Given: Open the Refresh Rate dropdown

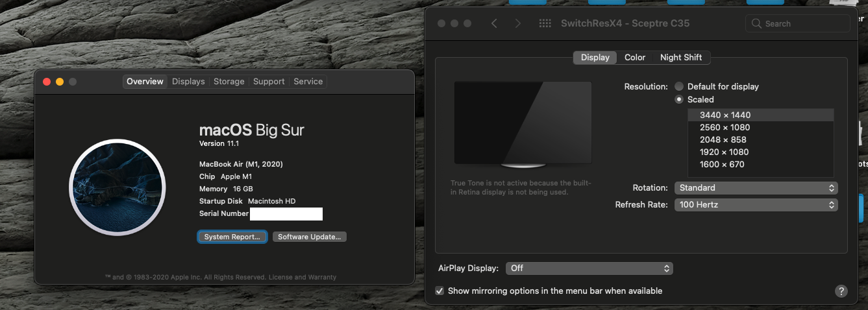Looking at the screenshot, I should 756,204.
